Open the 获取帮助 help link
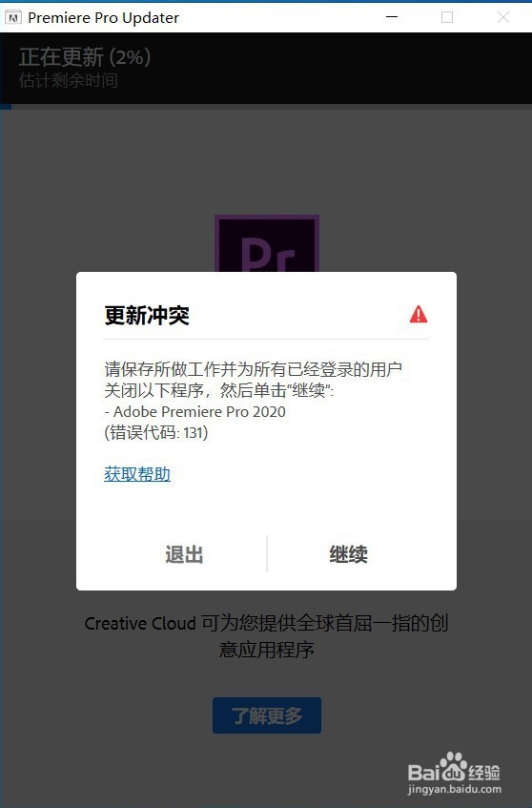This screenshot has width=532, height=808. click(x=137, y=473)
